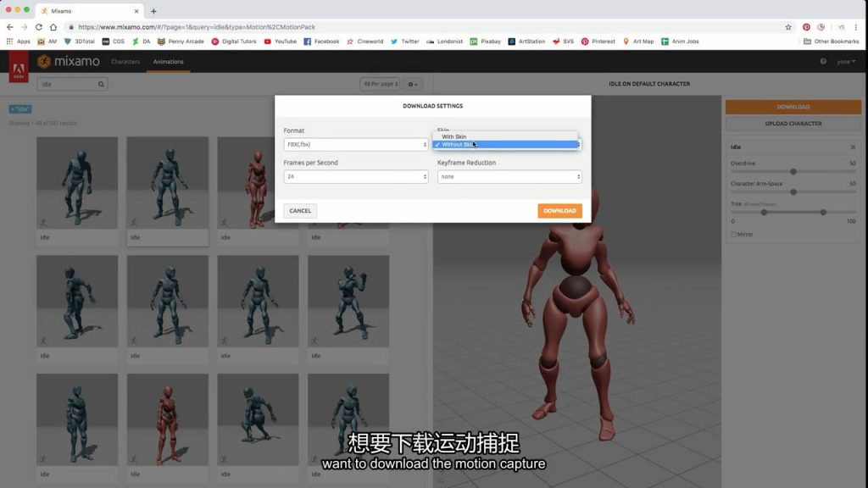Open the Apps bookmarks shortcut

(19, 42)
